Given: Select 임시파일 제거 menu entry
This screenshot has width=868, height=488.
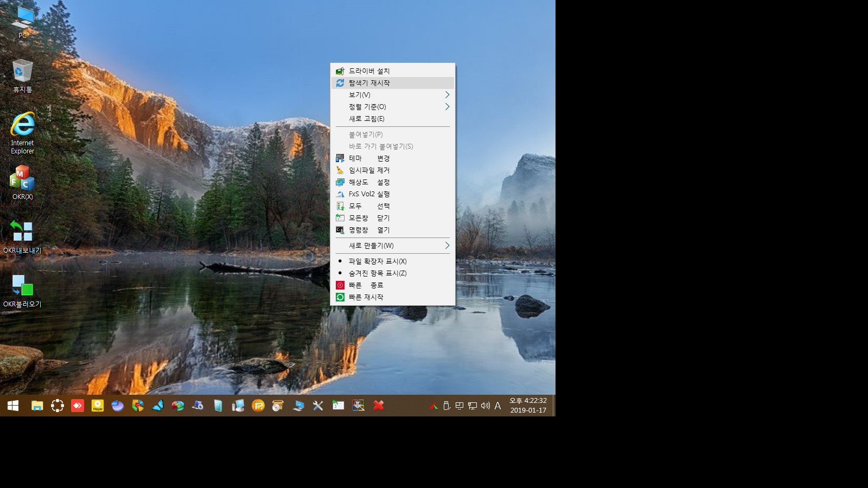Looking at the screenshot, I should click(x=393, y=170).
